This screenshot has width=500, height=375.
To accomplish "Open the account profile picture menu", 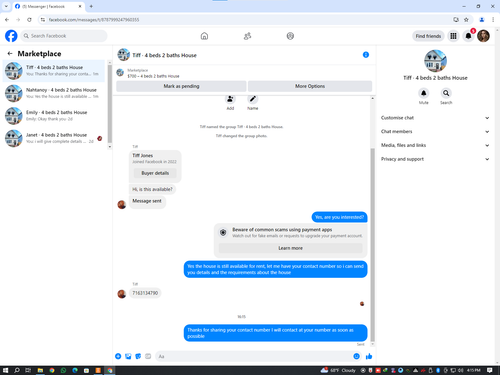I will (x=483, y=36).
